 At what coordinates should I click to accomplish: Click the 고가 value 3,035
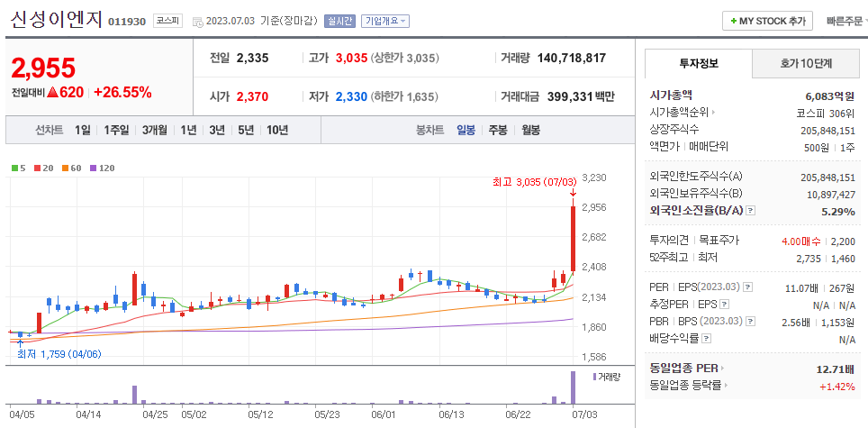click(x=351, y=59)
